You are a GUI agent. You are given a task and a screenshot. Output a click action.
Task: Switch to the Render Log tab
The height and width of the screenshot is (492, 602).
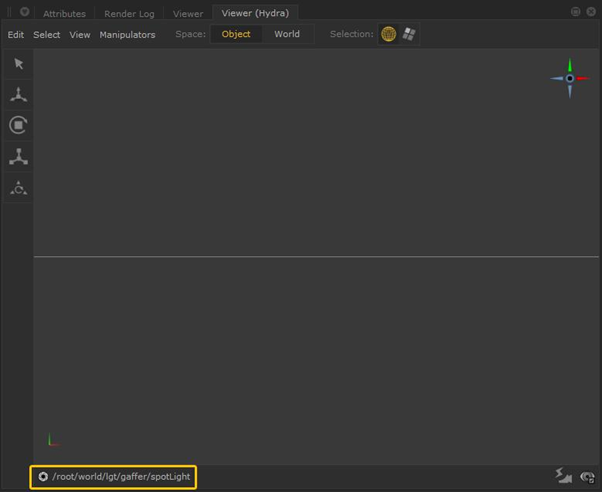pos(129,14)
